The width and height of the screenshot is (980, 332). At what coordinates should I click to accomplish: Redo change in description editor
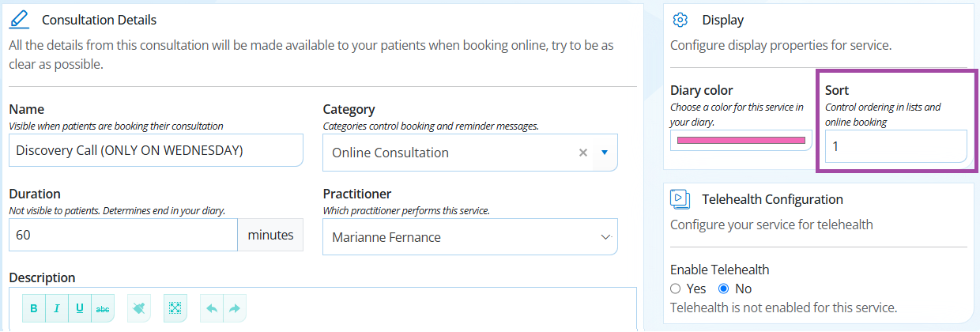pyautogui.click(x=234, y=308)
